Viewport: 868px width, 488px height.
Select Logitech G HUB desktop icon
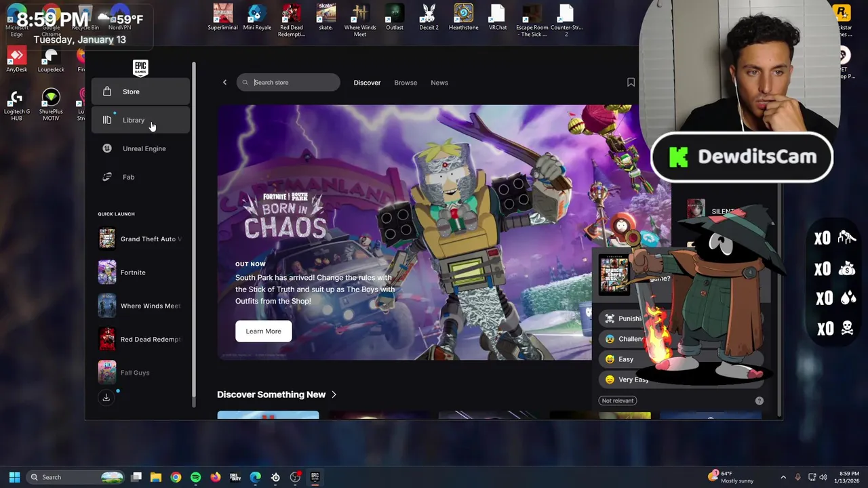(x=16, y=105)
